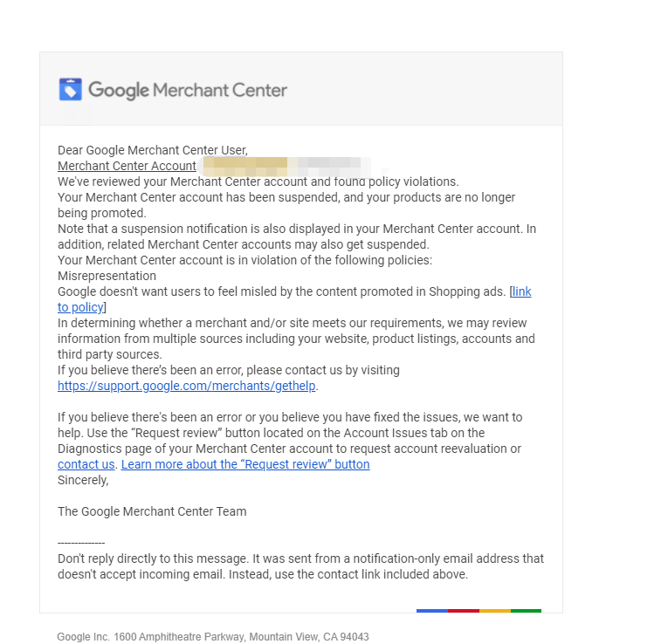
Task: Click the red segment of color bar
Action: tap(464, 611)
